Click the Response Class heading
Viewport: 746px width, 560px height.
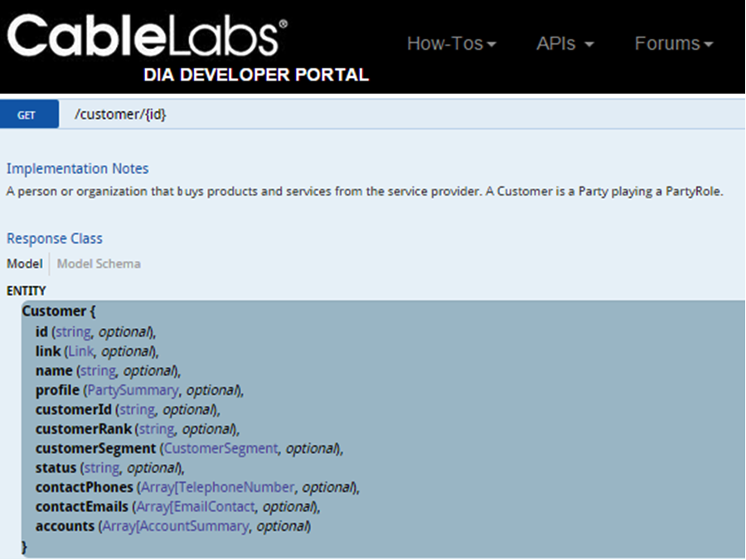tap(55, 238)
